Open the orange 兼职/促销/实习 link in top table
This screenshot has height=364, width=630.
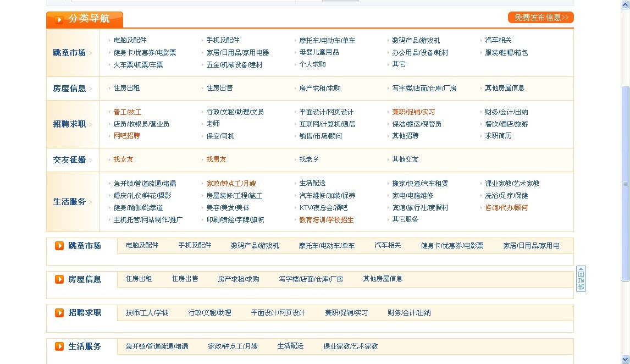pos(413,112)
